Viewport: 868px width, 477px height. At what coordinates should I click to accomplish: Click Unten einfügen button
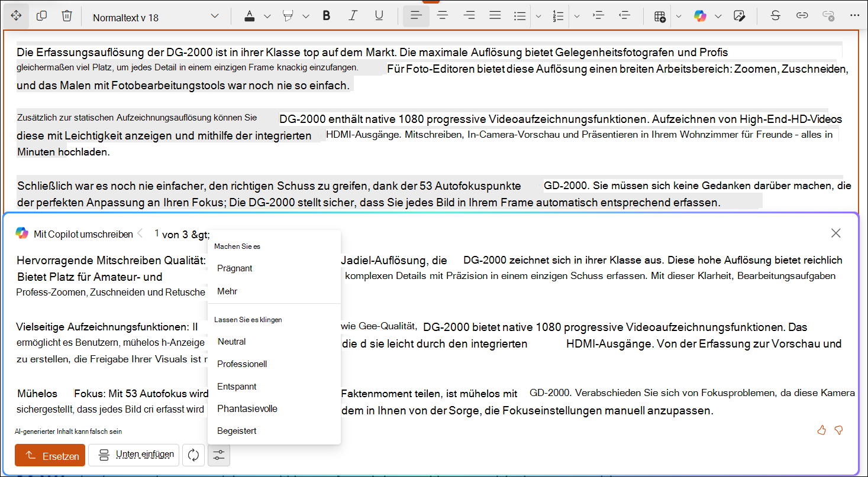click(x=134, y=455)
